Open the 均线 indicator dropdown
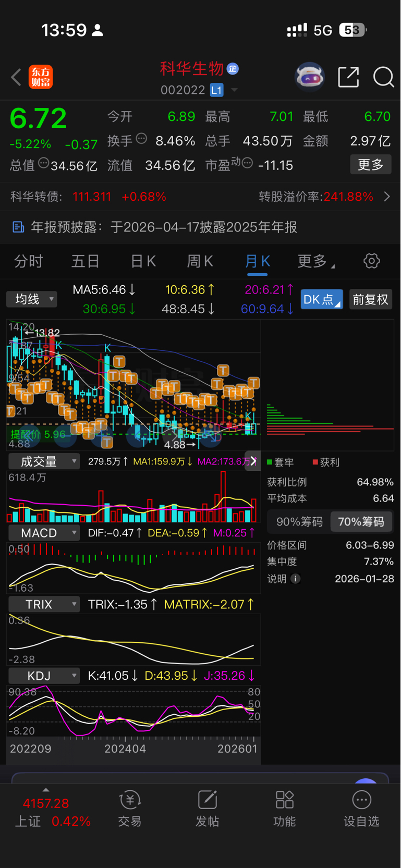 (32, 299)
